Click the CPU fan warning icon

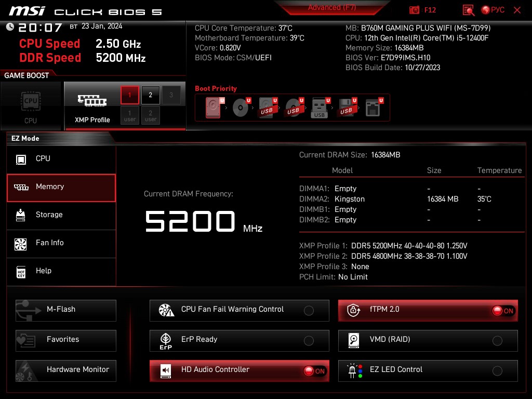[166, 310]
